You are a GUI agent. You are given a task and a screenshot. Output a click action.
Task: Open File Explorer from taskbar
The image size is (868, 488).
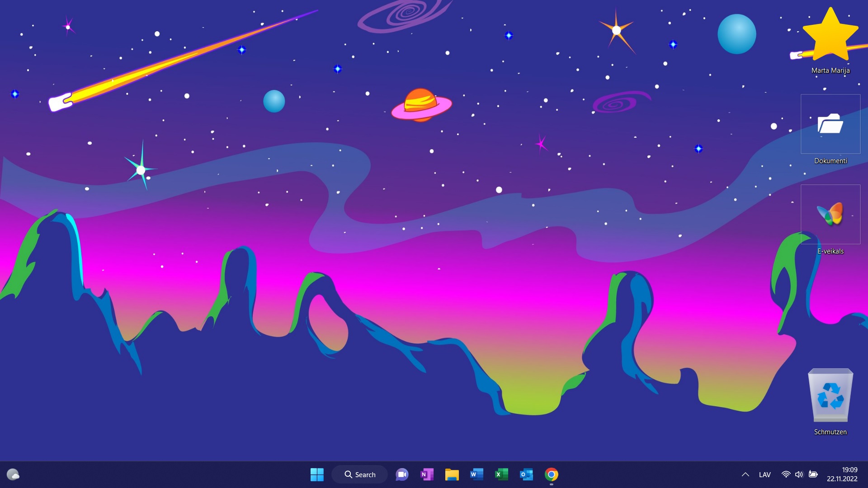452,474
